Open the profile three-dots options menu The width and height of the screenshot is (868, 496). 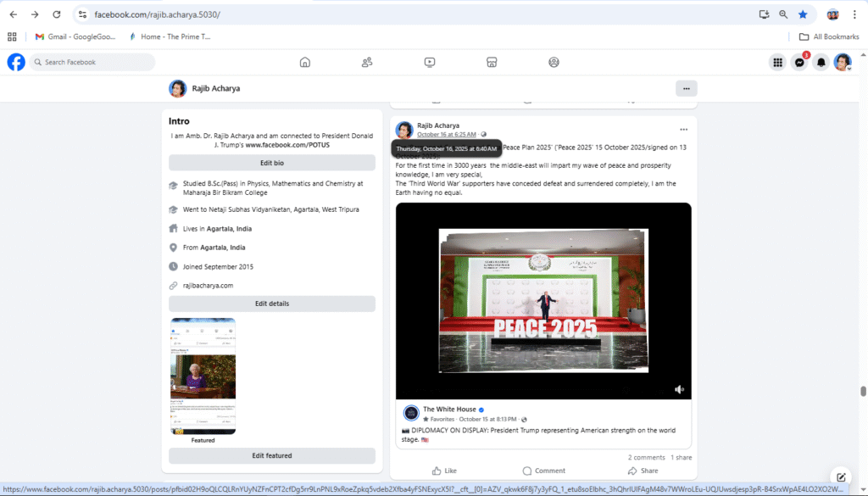pos(686,88)
